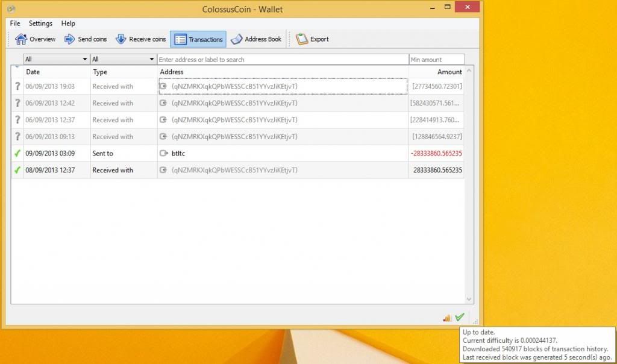
Task: Click confirmed checkmark for 08/09/2013 12:37 row
Action: pyautogui.click(x=17, y=170)
